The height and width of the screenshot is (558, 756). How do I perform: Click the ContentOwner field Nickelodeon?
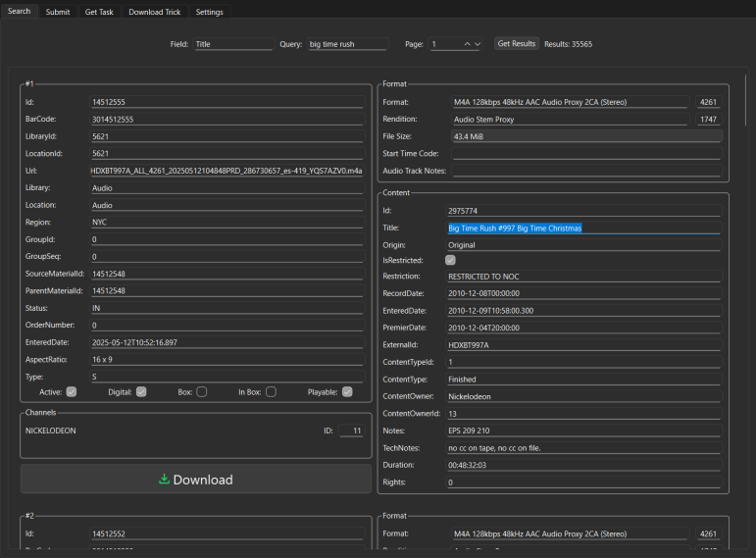583,396
